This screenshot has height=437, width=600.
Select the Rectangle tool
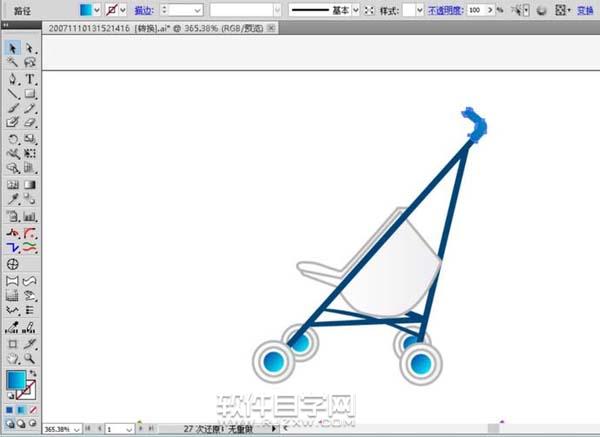(x=29, y=94)
